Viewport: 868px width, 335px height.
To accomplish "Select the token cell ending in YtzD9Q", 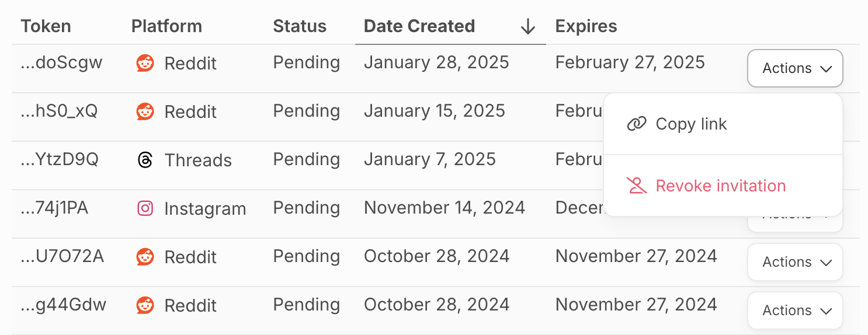I will (60, 160).
